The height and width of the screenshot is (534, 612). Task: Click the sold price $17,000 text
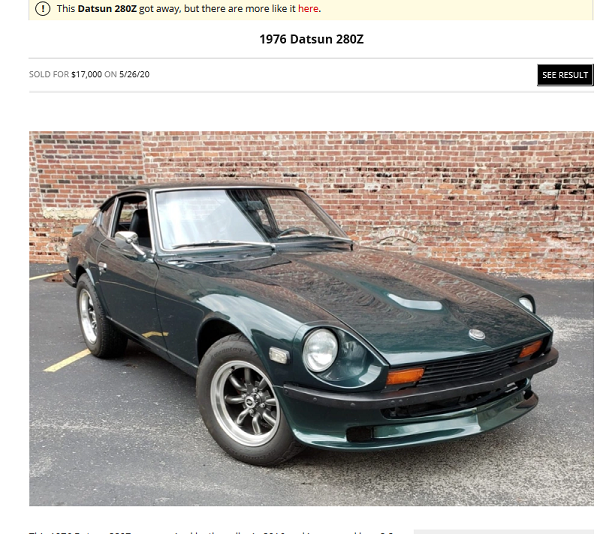coord(87,74)
